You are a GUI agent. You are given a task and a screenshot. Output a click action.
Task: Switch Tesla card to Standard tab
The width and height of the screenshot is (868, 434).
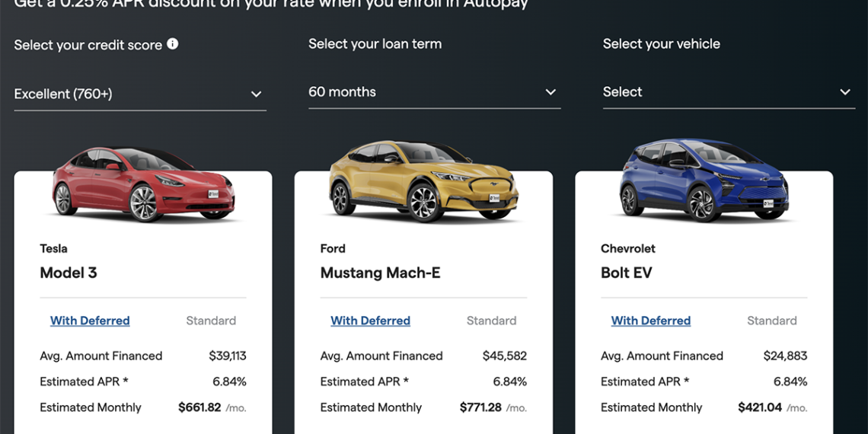tap(211, 321)
